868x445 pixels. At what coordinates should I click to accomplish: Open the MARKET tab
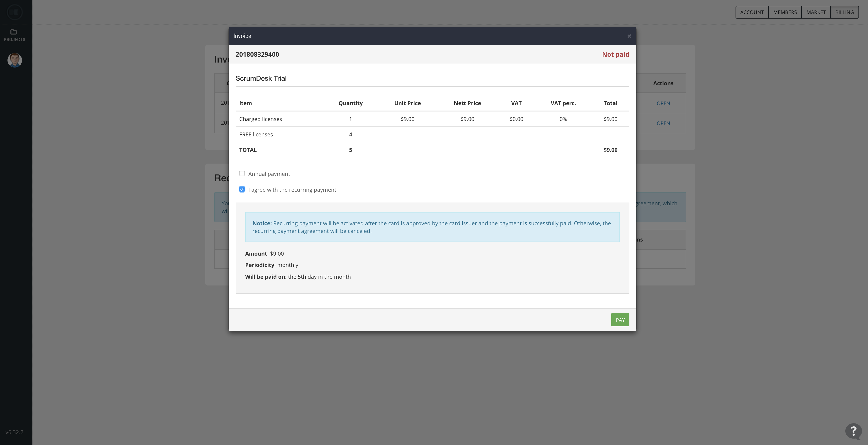click(816, 12)
